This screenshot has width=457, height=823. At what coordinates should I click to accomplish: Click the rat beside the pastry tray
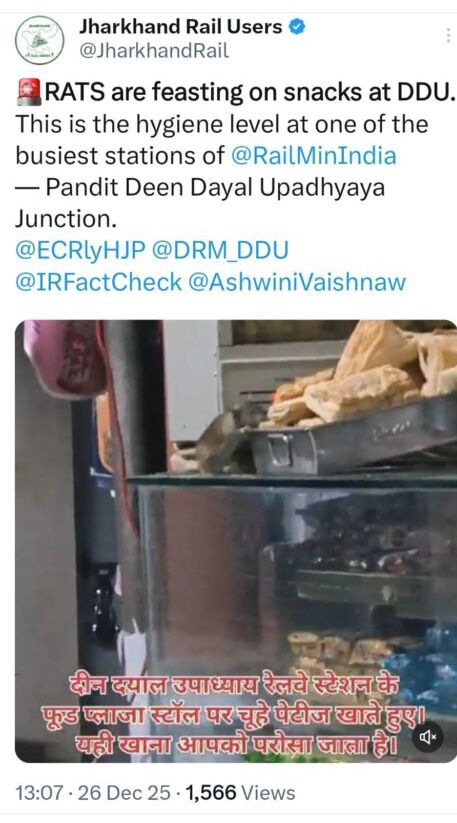click(227, 438)
